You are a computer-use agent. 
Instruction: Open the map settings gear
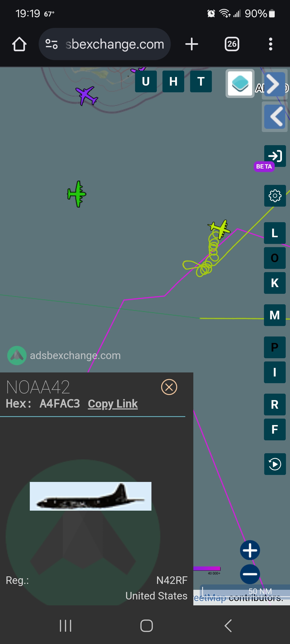(x=275, y=196)
